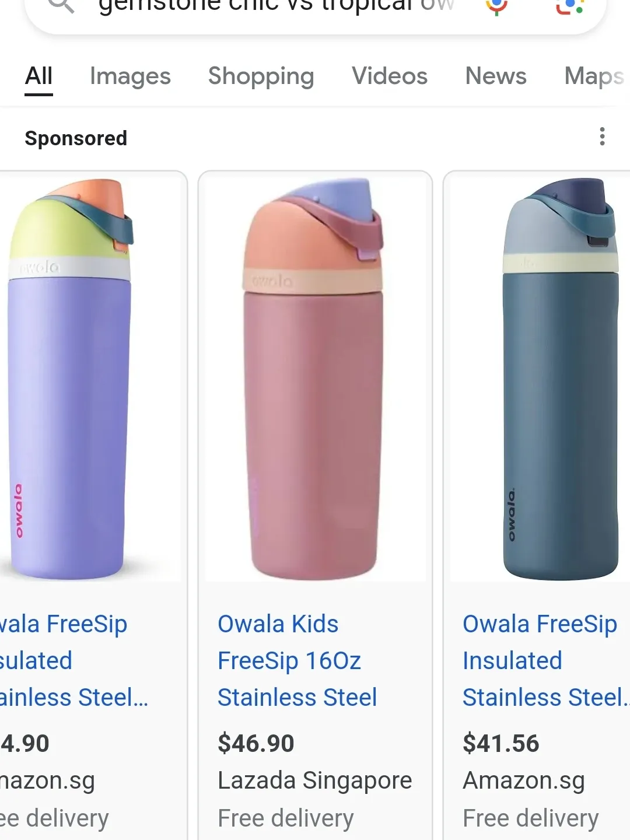
Task: Select the All results tab
Action: click(39, 76)
